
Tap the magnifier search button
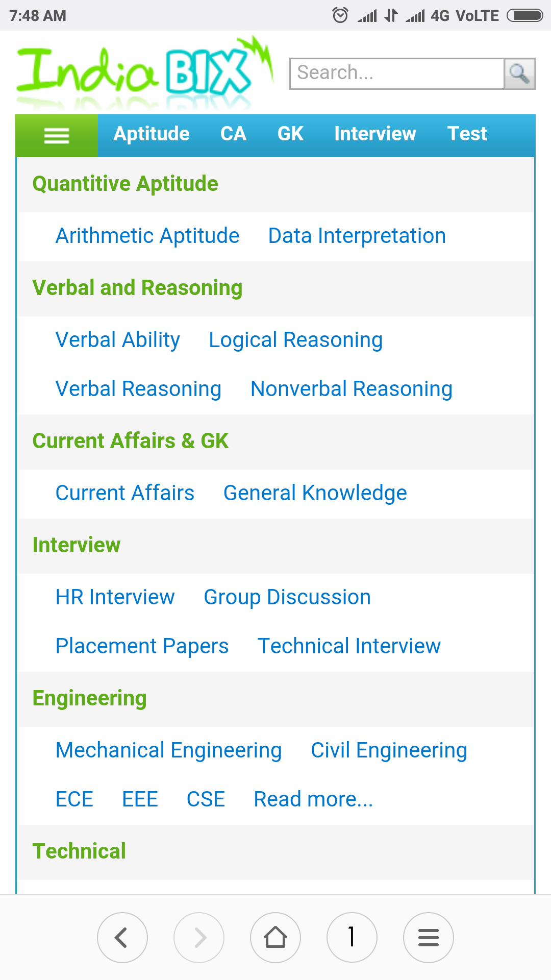pos(519,74)
